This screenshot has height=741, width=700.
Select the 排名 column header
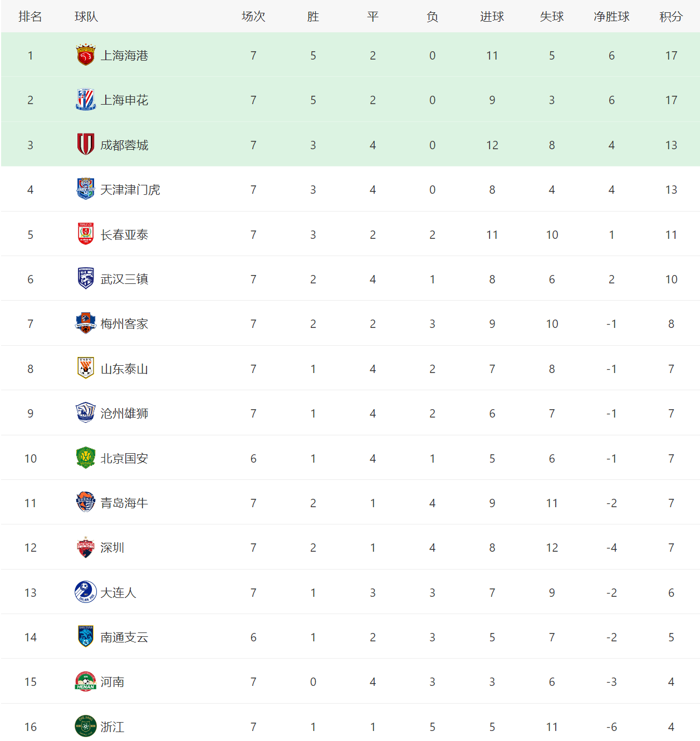(30, 17)
